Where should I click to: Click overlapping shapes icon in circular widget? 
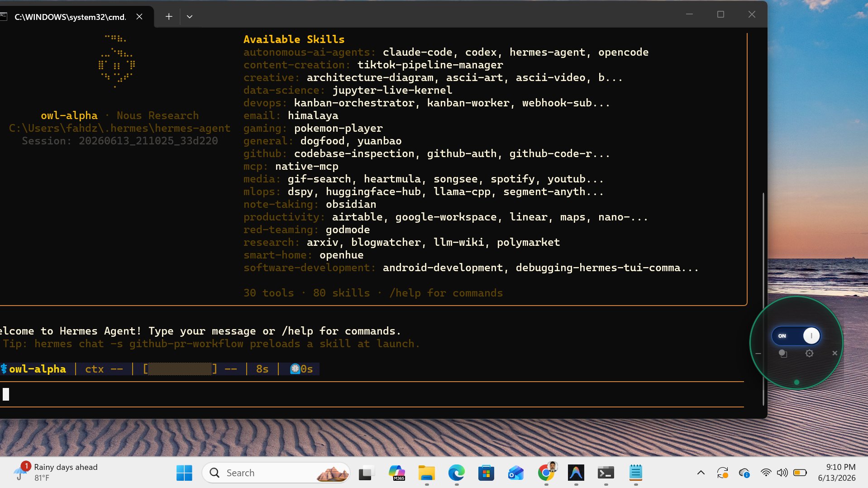pos(783,353)
